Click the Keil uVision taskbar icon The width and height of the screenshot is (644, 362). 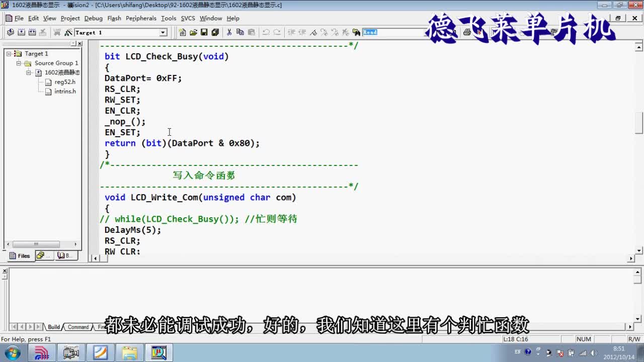(159, 352)
